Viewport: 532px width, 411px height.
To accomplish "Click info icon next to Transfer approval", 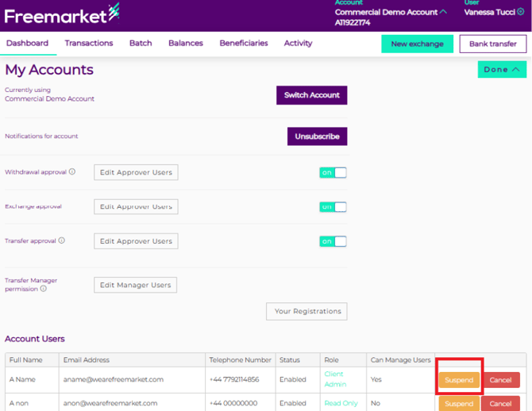I will tap(62, 241).
